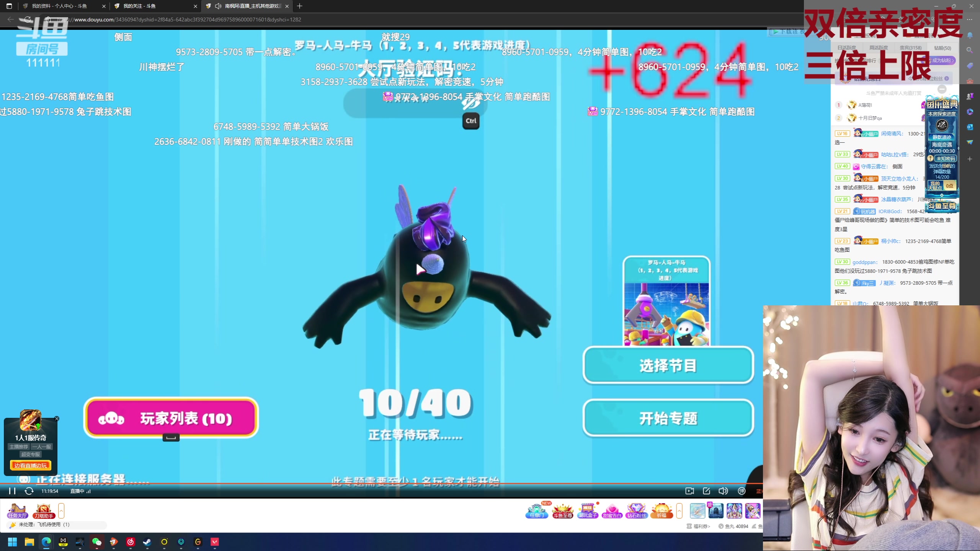Viewport: 980px width, 551px height.
Task: Open picture-in-picture mode icon in player bar
Action: (x=689, y=491)
